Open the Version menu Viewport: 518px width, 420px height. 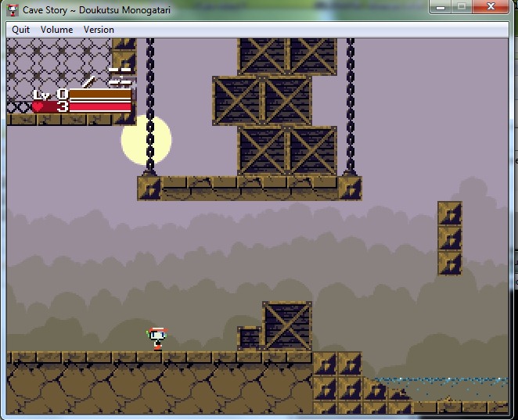99,30
